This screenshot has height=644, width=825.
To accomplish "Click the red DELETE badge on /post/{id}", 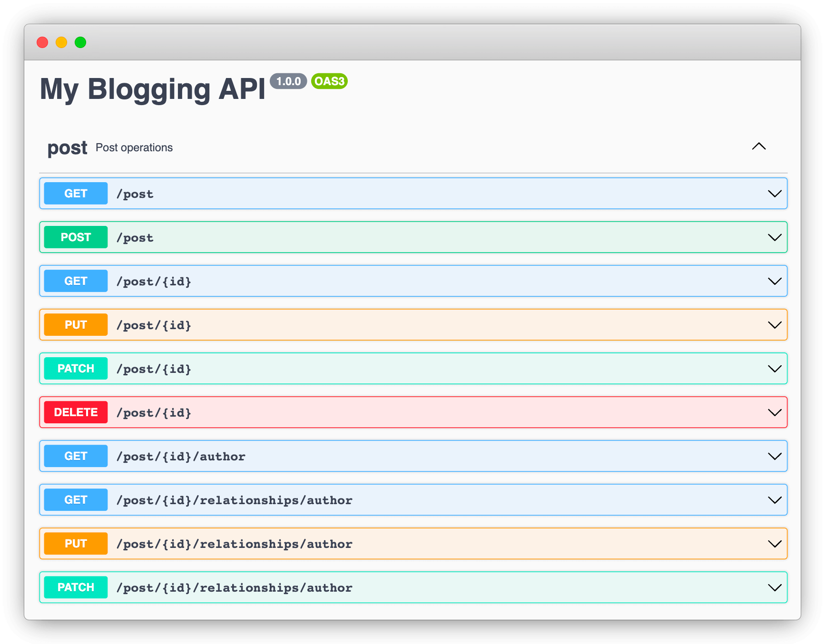I will [x=75, y=412].
